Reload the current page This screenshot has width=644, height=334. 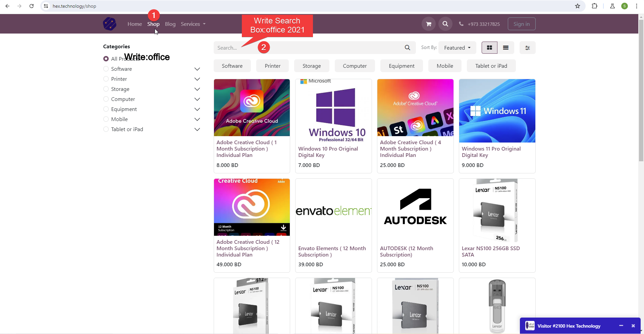(32, 6)
